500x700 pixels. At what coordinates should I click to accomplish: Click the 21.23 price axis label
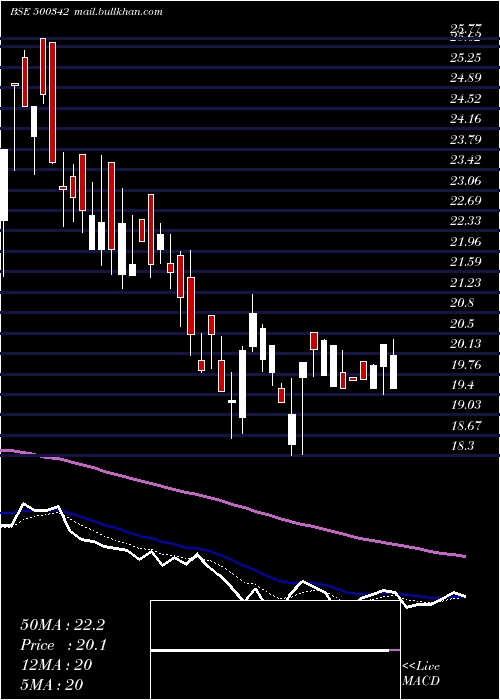[466, 282]
